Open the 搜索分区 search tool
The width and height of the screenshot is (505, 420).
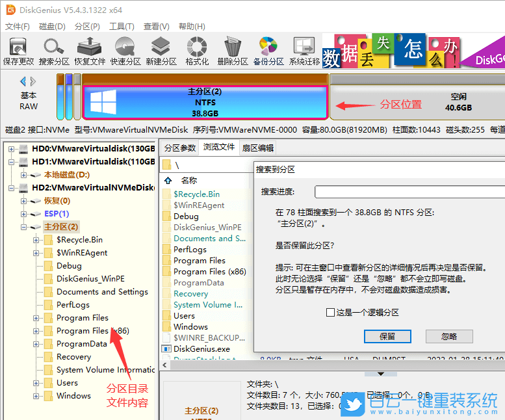point(54,51)
